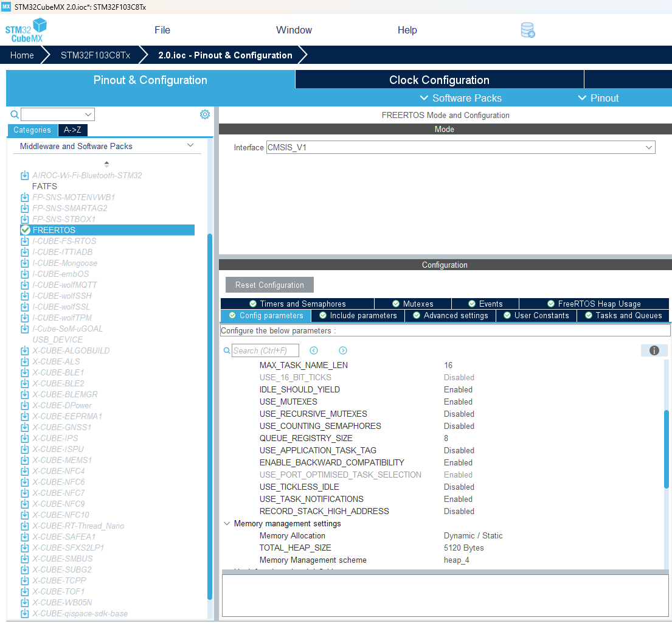
Task: Open the FreeRTOS Heap Usage tab
Action: point(594,304)
